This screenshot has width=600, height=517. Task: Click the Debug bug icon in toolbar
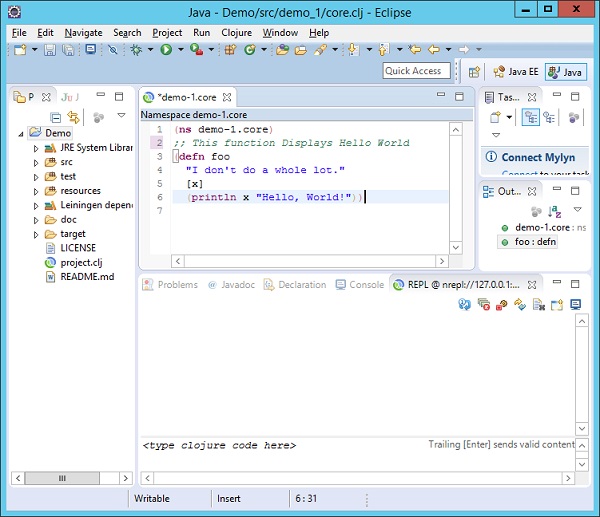click(136, 49)
